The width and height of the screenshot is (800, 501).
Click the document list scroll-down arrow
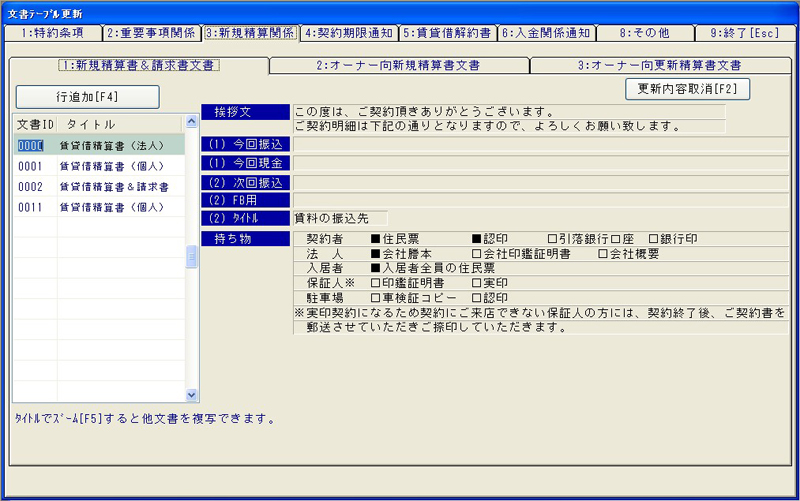(192, 396)
